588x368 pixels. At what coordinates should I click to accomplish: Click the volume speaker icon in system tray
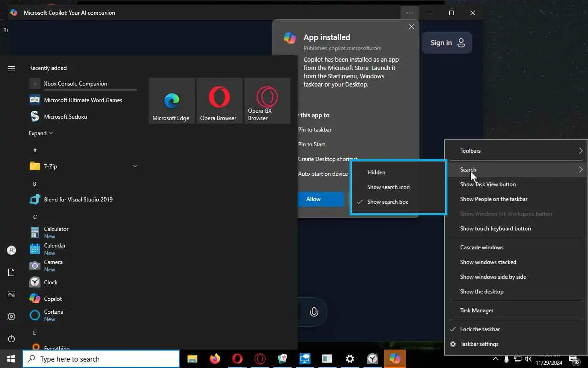pos(528,359)
